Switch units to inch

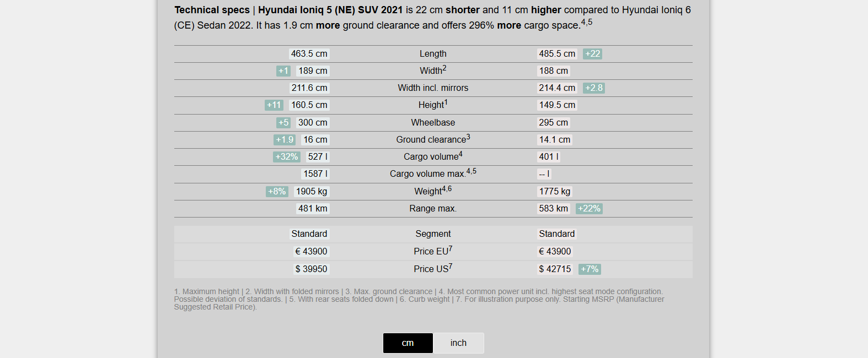pos(458,343)
